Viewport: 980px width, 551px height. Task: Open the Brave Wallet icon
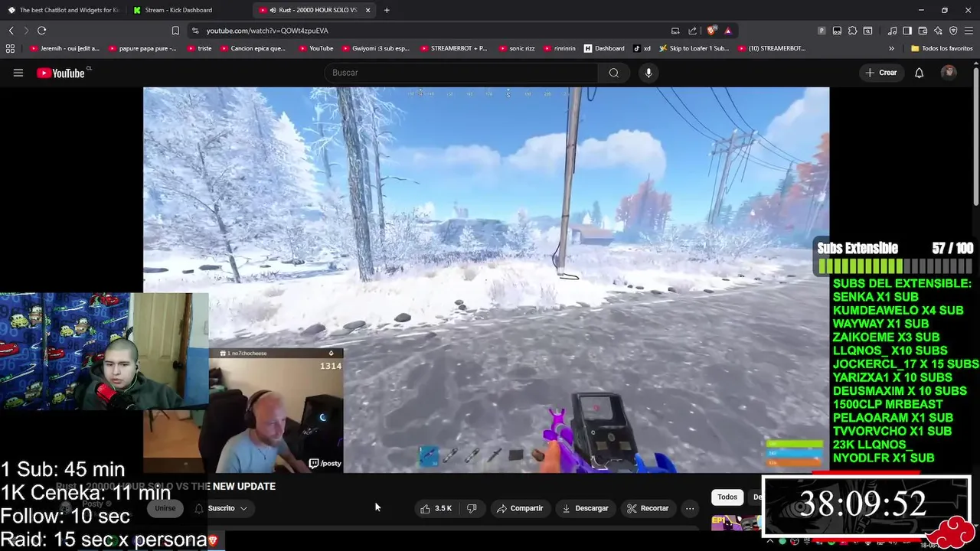(923, 31)
